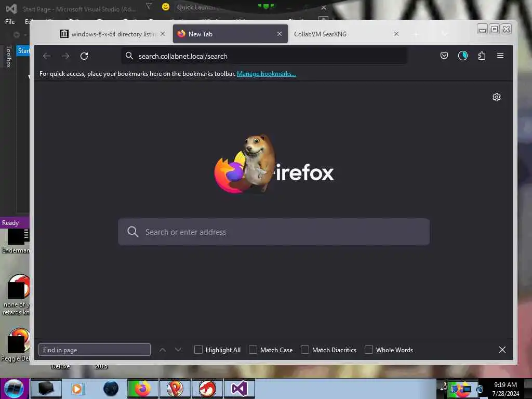Close the New Tab tab
532x399 pixels.
point(280,34)
